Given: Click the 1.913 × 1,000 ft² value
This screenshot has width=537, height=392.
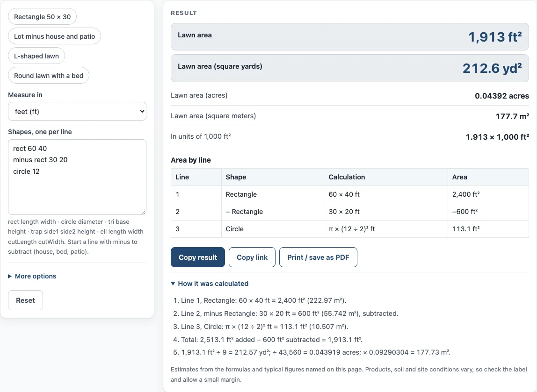Looking at the screenshot, I should [497, 137].
